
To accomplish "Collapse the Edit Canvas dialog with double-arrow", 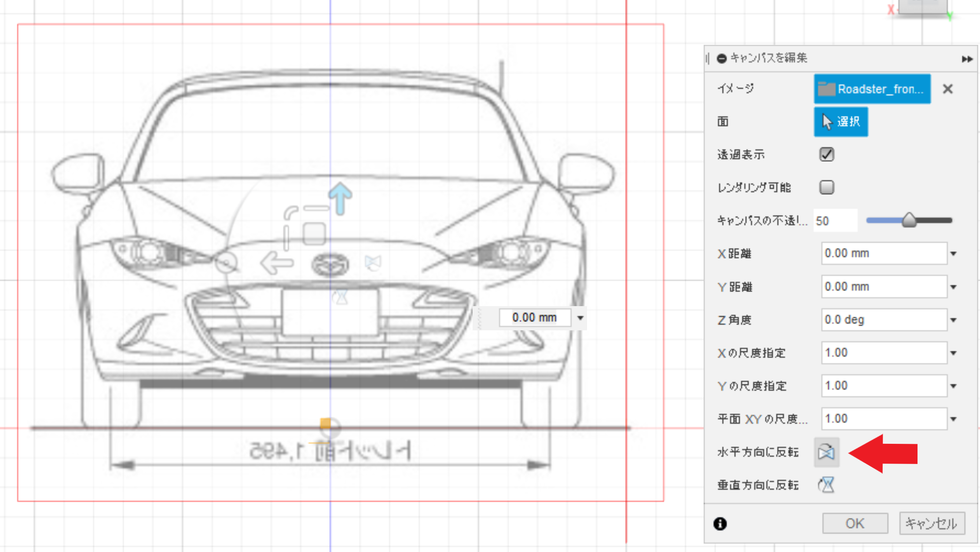I will (967, 58).
